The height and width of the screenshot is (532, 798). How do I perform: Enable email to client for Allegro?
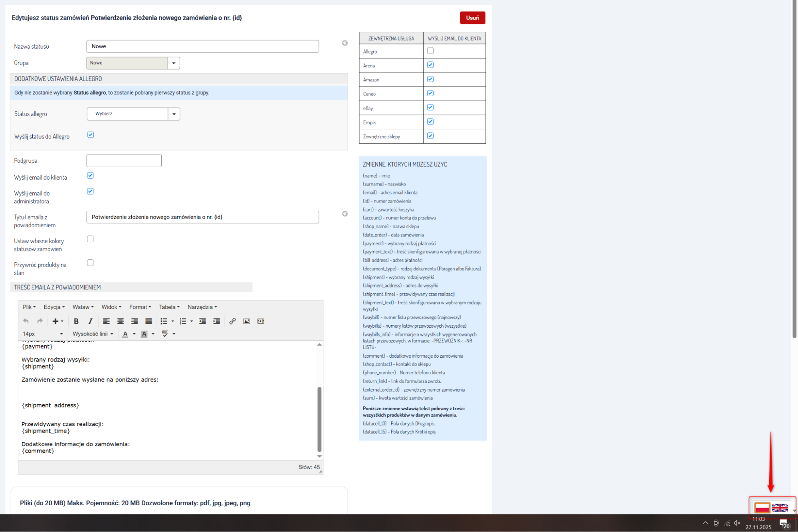click(430, 51)
